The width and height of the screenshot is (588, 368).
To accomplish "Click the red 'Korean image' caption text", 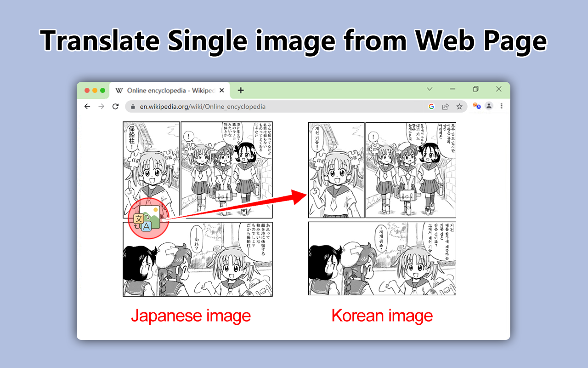I will (382, 316).
